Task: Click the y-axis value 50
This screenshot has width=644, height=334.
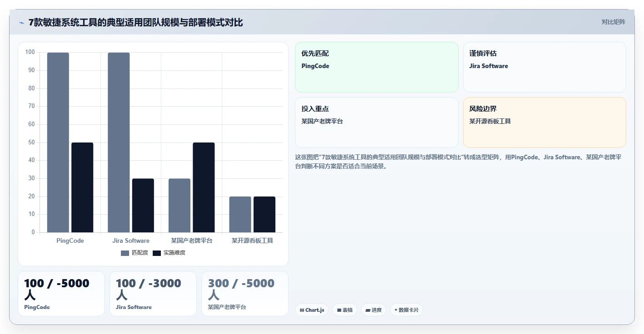Action: (x=31, y=142)
